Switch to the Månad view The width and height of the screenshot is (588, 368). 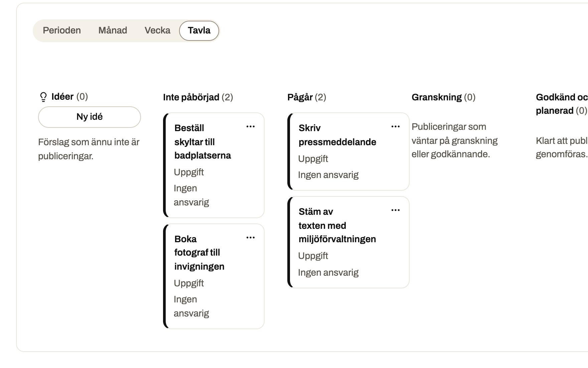click(x=113, y=30)
